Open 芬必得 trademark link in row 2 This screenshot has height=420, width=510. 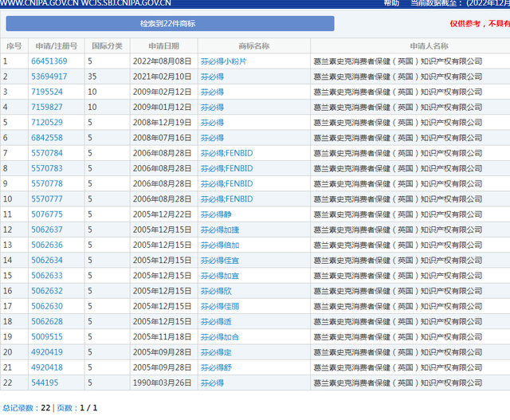pos(212,77)
